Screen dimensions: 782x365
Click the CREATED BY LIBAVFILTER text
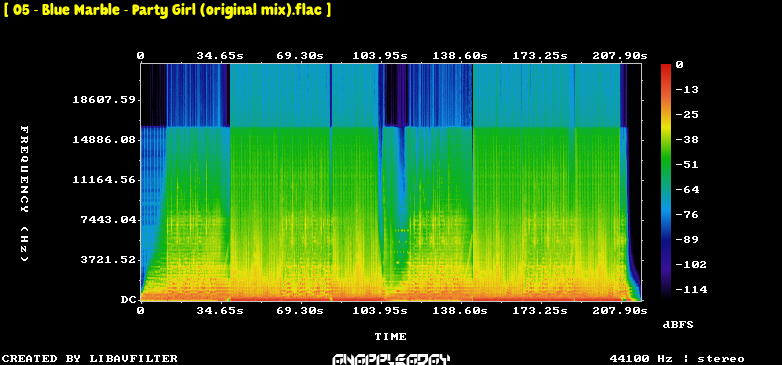point(90,359)
